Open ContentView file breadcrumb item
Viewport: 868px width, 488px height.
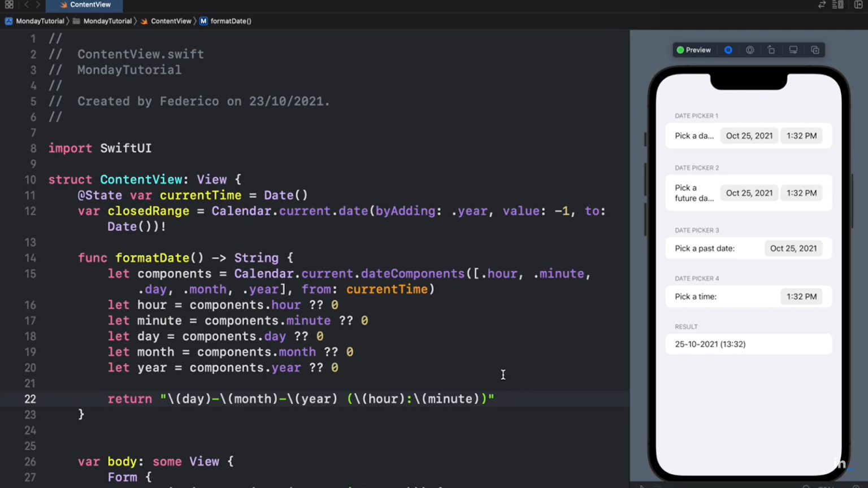(171, 21)
